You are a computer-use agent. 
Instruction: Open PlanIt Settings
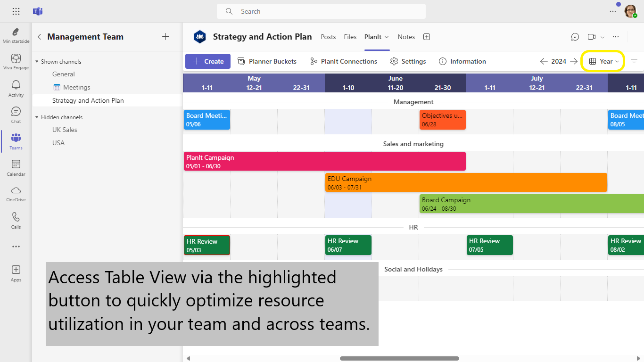(x=408, y=61)
